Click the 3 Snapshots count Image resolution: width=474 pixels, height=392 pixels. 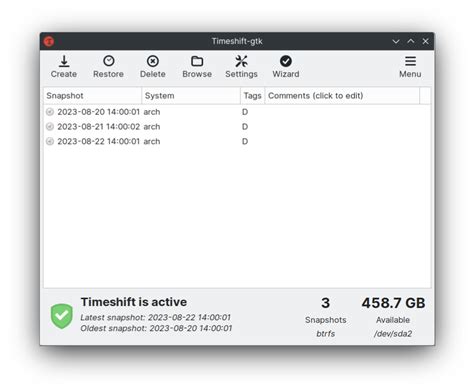click(x=325, y=303)
